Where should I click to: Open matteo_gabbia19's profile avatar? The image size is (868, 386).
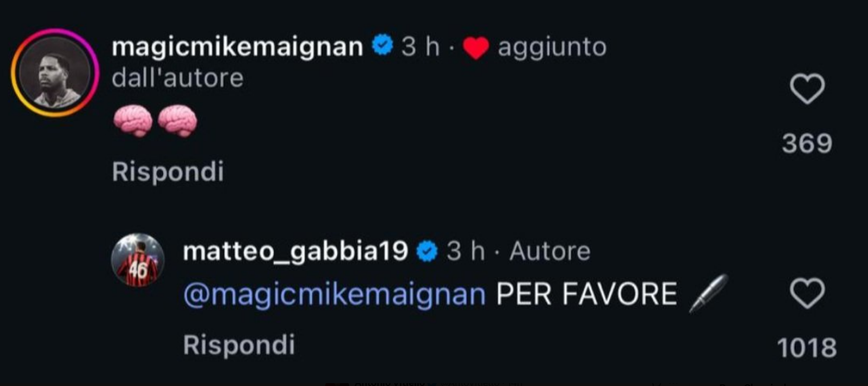tap(137, 260)
